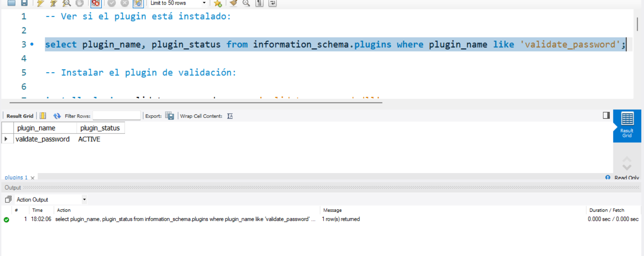Execute the SQL script with the lightning icon
This screenshot has width=644, height=256.
(40, 3)
